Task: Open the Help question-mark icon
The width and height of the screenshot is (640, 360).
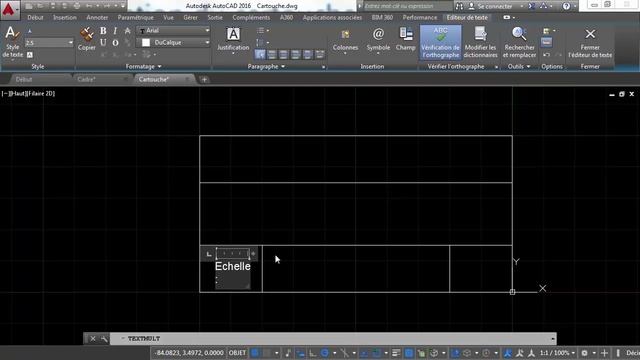Action: click(x=566, y=6)
